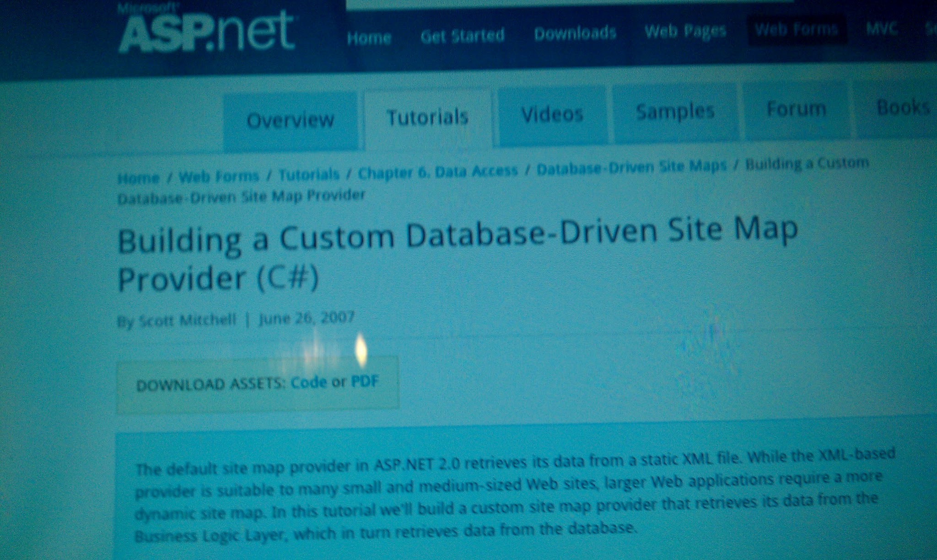
Task: Download the Code assets link
Action: pos(309,382)
